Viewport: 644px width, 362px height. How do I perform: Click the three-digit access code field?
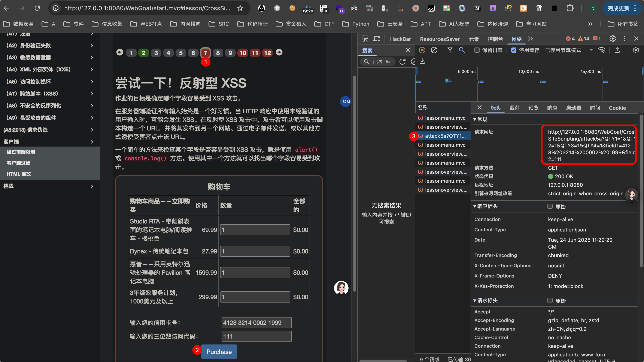tap(256, 336)
